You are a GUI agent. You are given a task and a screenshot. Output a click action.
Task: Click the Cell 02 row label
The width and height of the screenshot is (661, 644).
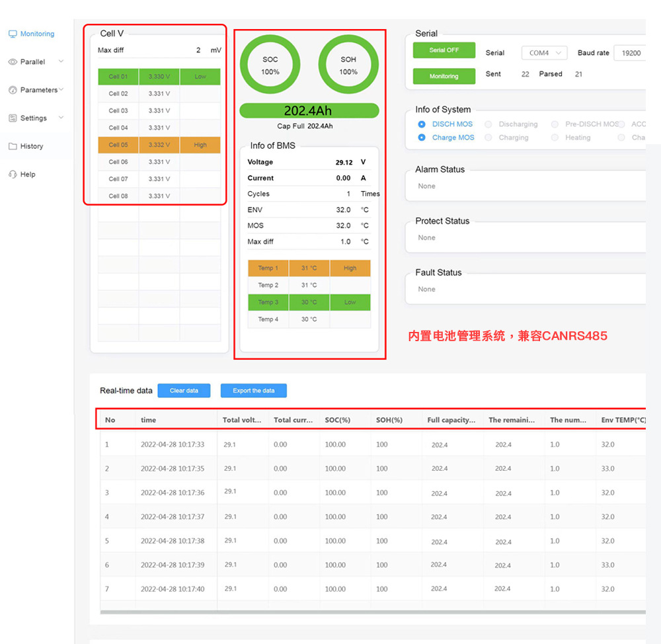click(118, 94)
